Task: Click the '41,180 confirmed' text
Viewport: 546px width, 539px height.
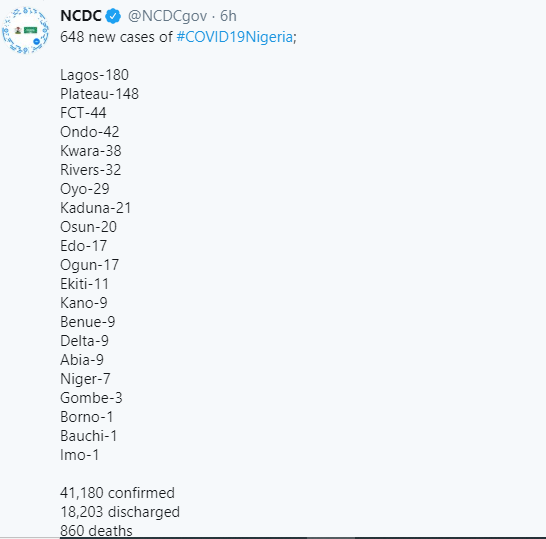Action: coord(117,493)
